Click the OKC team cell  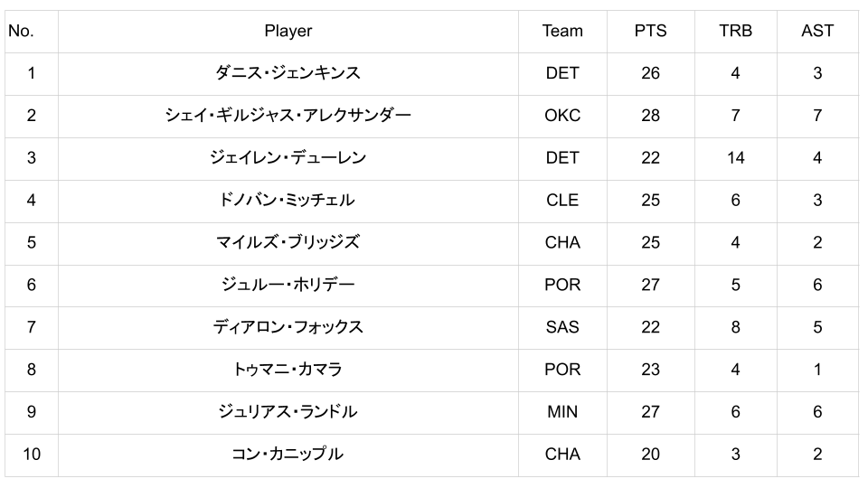[562, 116]
